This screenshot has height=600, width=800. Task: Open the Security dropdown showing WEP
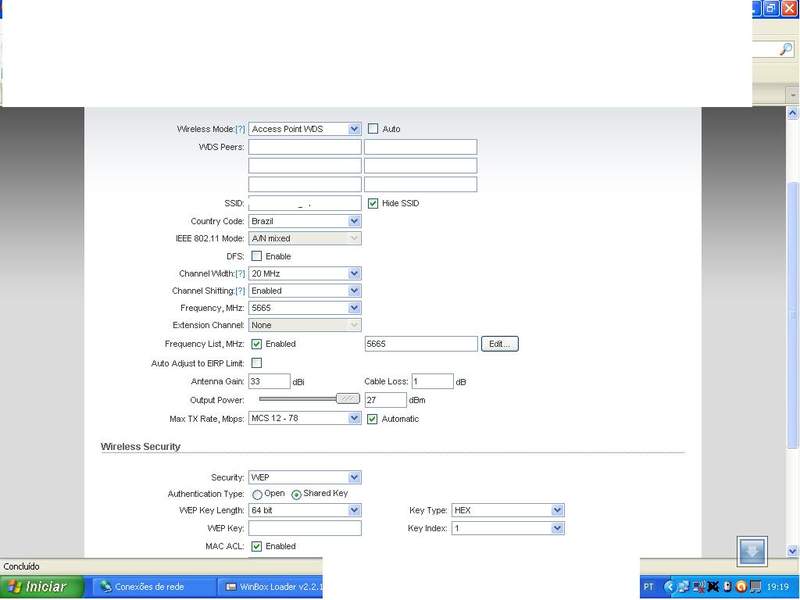click(x=305, y=478)
